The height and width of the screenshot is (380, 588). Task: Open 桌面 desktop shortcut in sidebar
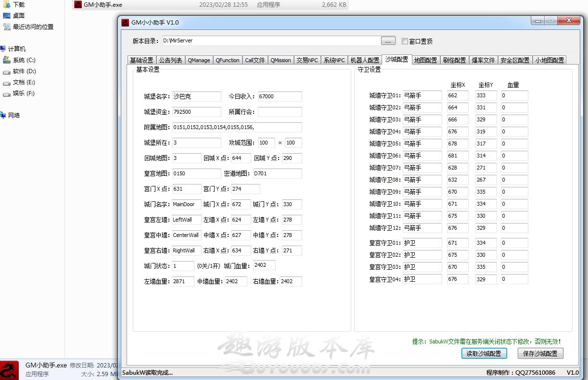tap(7, 15)
